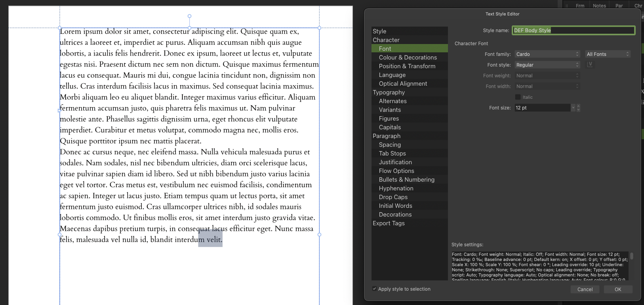Open the Figures settings page

coord(410,118)
